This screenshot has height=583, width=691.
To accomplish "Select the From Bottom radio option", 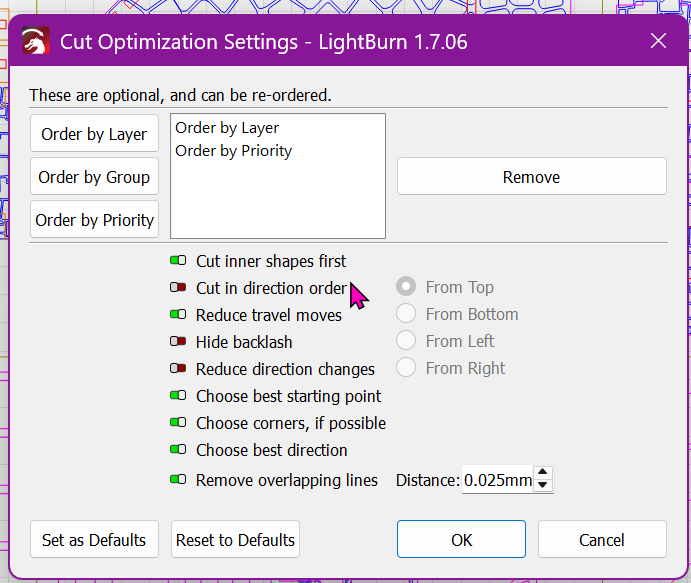I will [406, 314].
